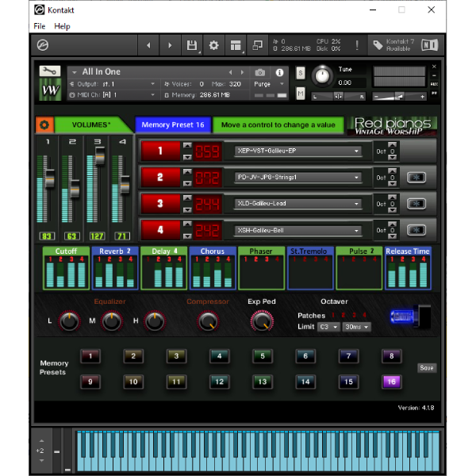This screenshot has height=476, width=476.
Task: Go to next instrument with right arrow
Action: click(x=170, y=45)
